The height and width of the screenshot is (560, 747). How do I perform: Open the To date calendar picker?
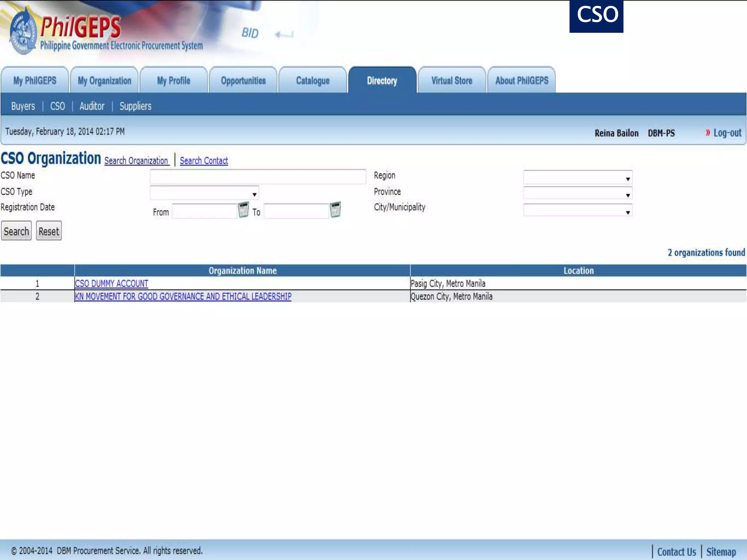(335, 210)
